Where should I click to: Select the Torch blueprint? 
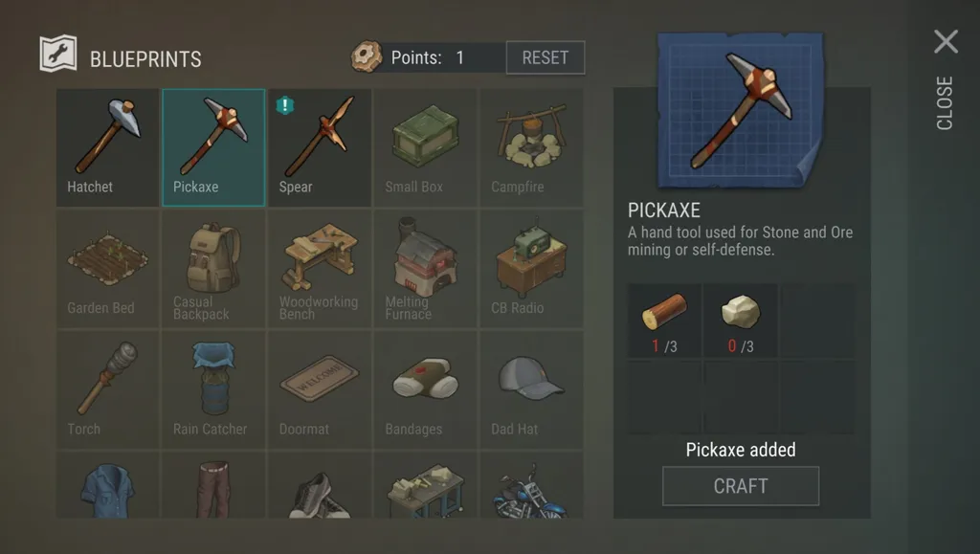(x=107, y=389)
